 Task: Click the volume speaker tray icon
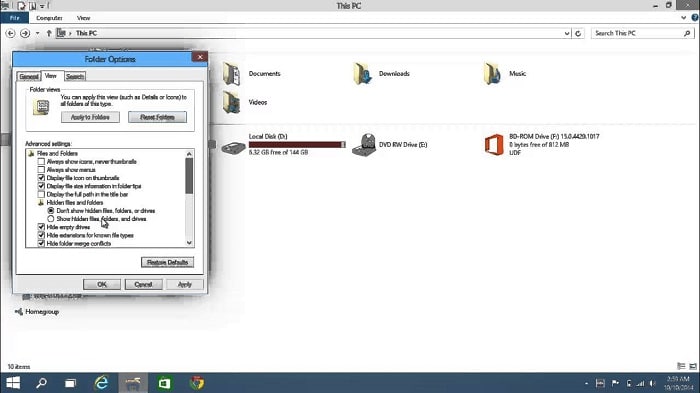(x=653, y=383)
